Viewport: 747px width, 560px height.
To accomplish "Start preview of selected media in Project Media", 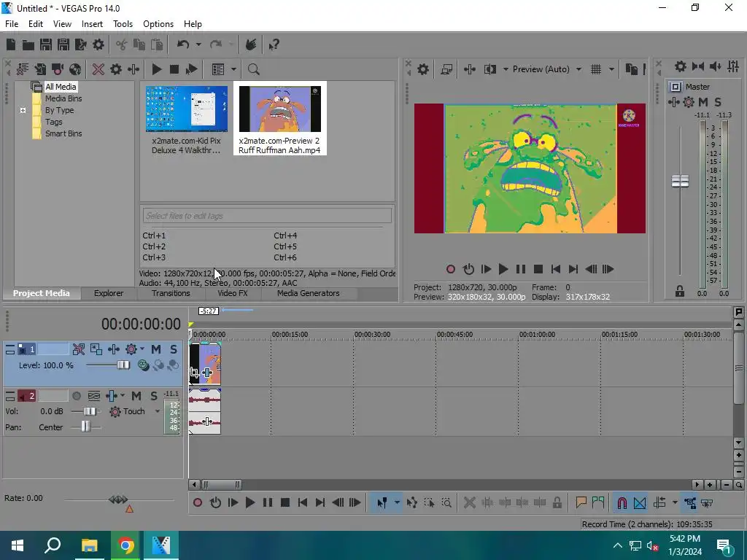I will click(x=156, y=69).
